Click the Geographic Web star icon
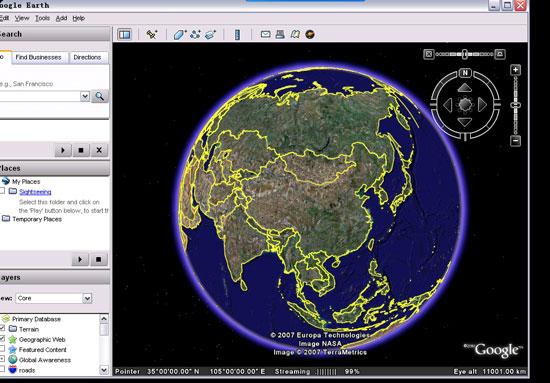The width and height of the screenshot is (550, 383). pyautogui.click(x=13, y=340)
